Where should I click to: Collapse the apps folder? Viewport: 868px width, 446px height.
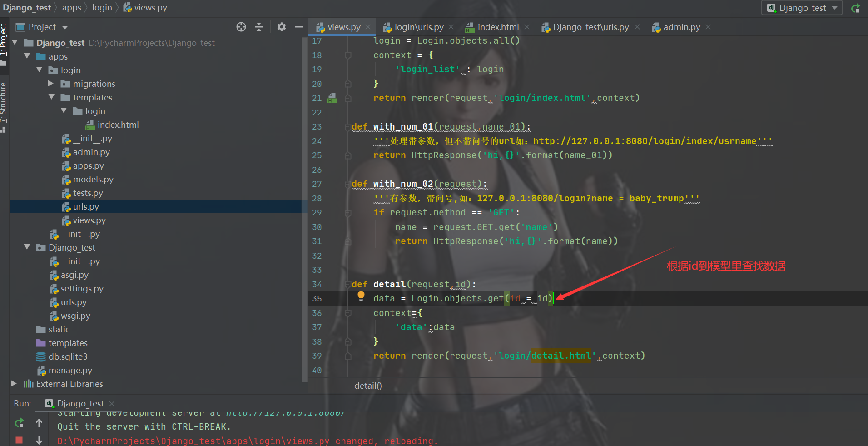click(27, 56)
